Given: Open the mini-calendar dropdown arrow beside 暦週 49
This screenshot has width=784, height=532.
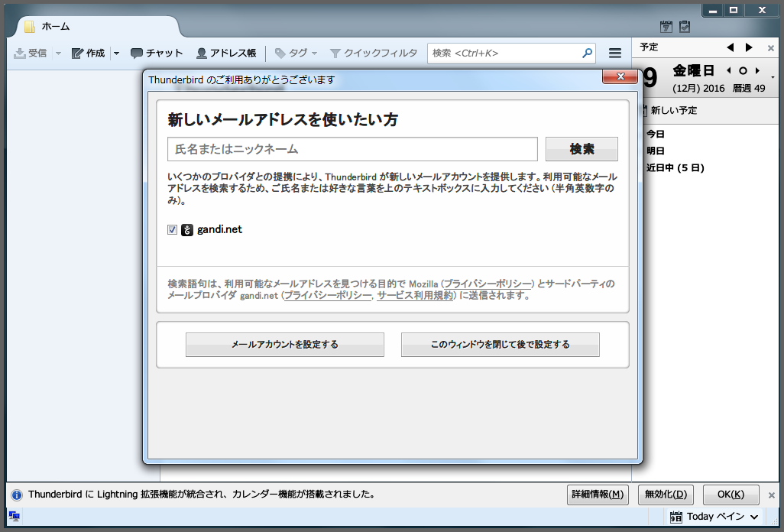Looking at the screenshot, I should 773,77.
